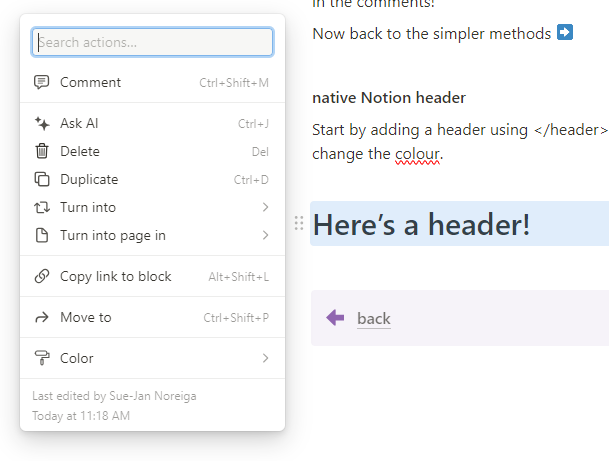
Task: Expand the Turn into chevron arrow
Action: (265, 207)
